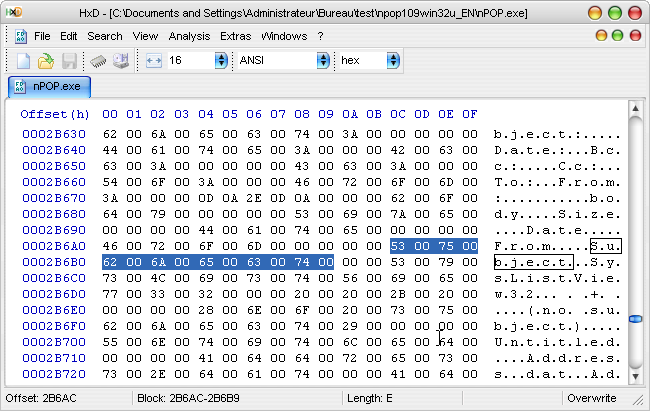Click status bar 'Offset: 2B6AC'
The width and height of the screenshot is (650, 411).
coord(41,399)
